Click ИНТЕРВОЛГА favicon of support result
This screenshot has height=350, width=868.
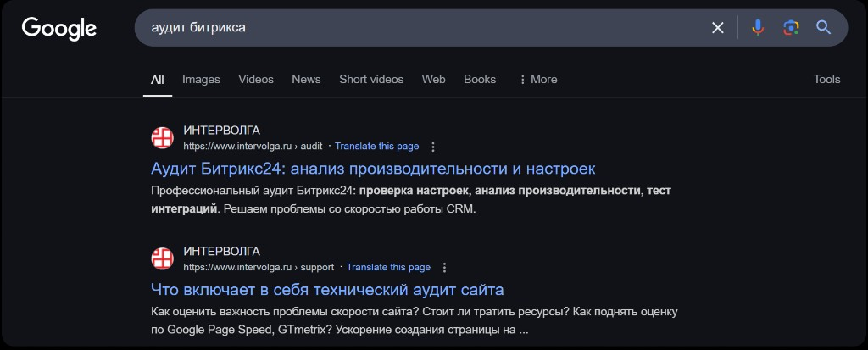[162, 258]
